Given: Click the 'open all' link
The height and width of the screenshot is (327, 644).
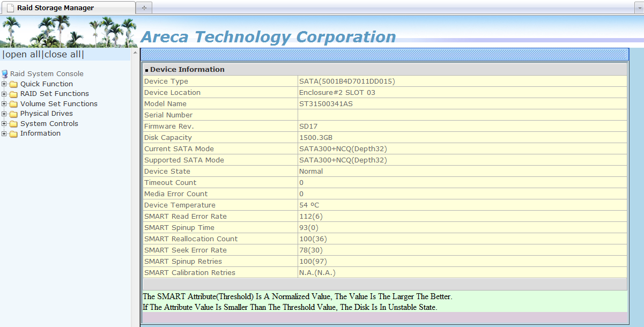Looking at the screenshot, I should point(23,54).
